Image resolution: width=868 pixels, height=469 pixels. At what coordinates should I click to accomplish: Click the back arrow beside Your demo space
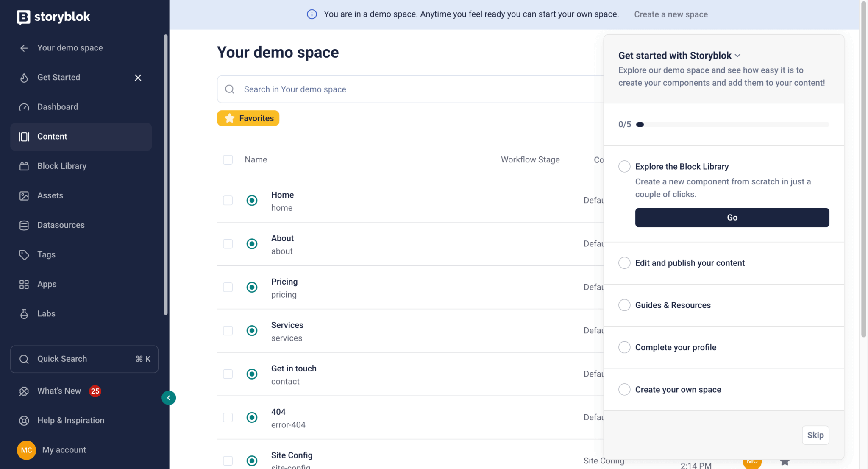pos(24,48)
